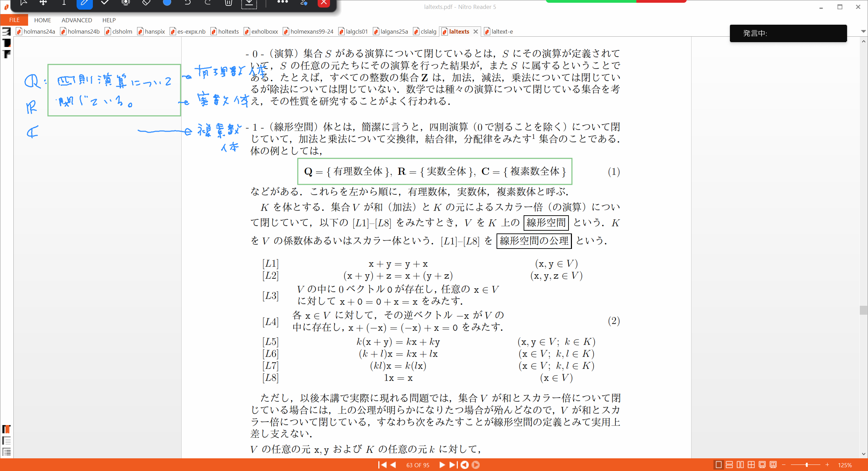Enable single page view mode

click(x=719, y=465)
